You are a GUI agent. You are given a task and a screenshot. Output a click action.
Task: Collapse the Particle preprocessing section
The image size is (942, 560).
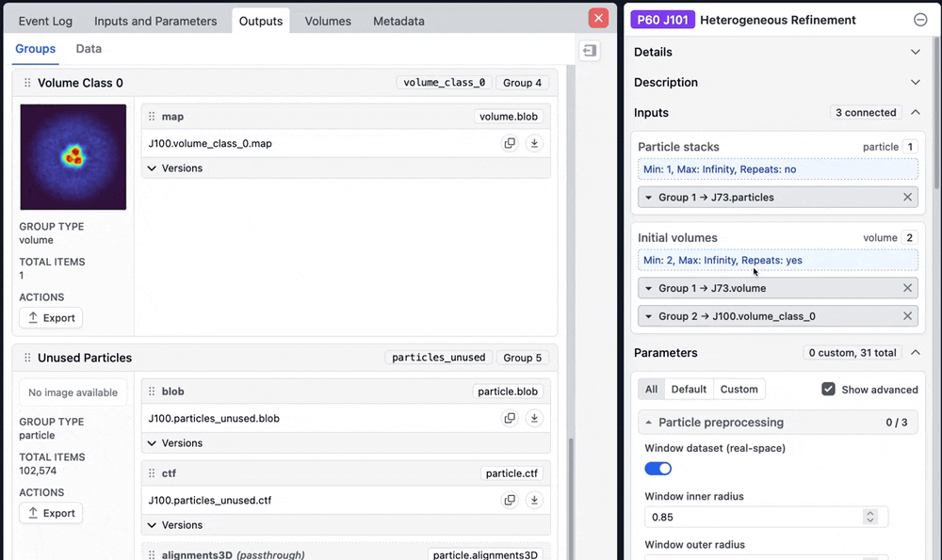coord(648,423)
